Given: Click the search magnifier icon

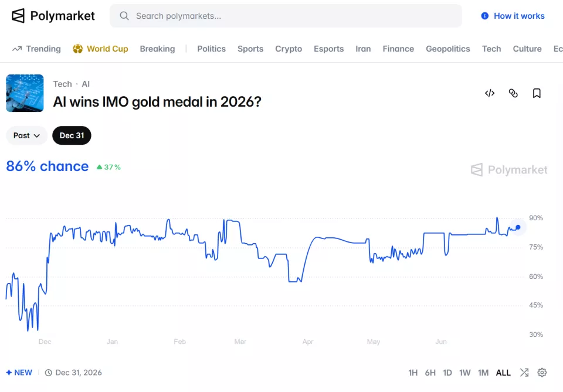Looking at the screenshot, I should pos(124,16).
